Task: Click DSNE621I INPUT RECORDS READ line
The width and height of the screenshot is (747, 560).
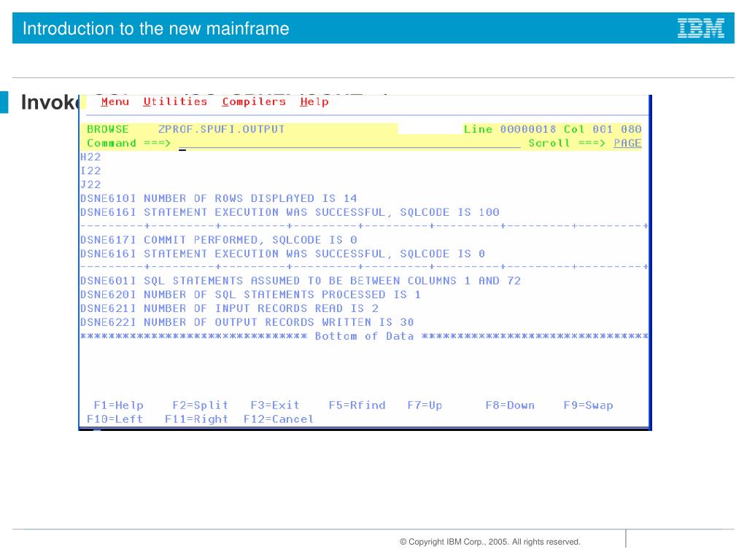Action: click(x=229, y=308)
